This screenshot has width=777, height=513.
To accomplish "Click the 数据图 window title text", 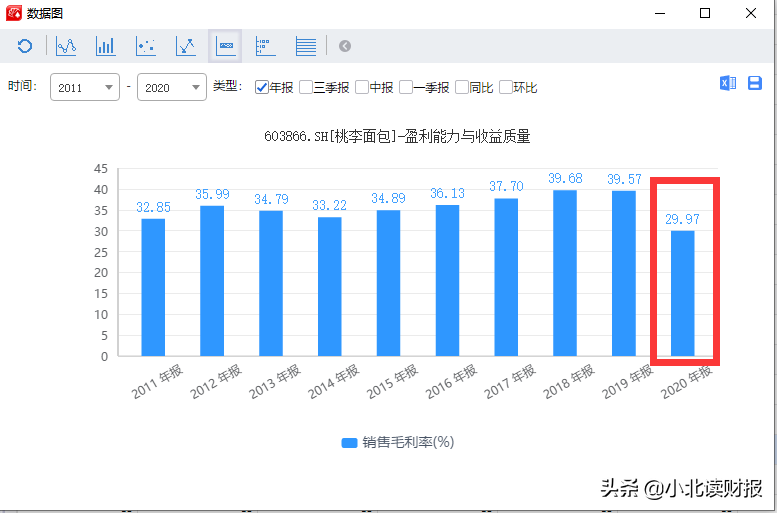I will (45, 13).
